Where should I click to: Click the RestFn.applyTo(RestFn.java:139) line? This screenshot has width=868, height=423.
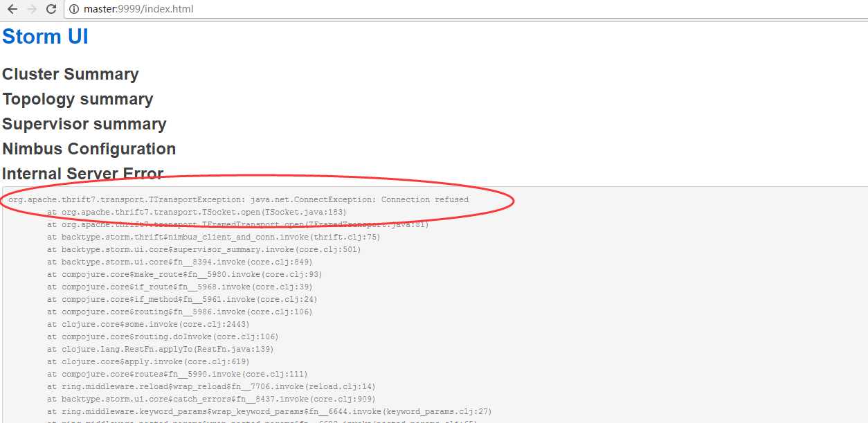161,349
